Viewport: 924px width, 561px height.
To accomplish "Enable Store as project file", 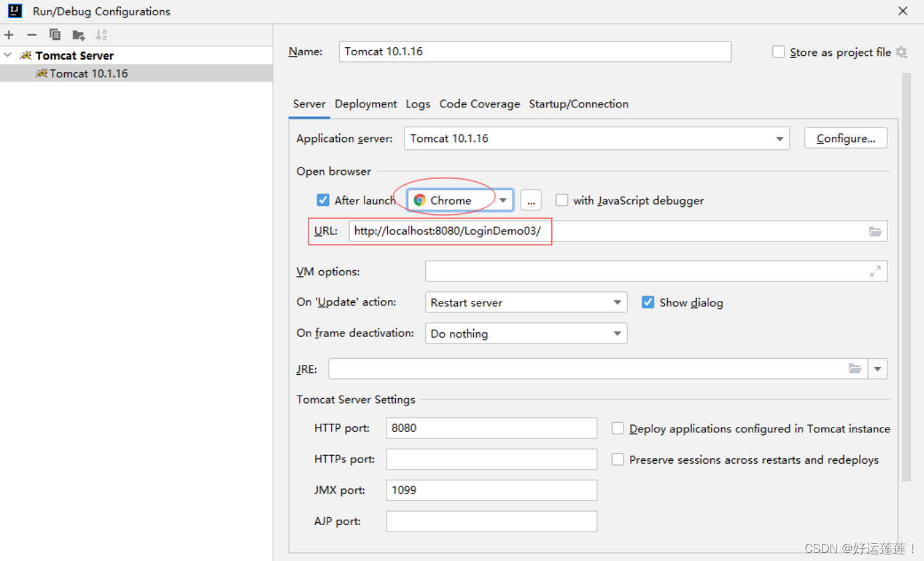I will 778,52.
